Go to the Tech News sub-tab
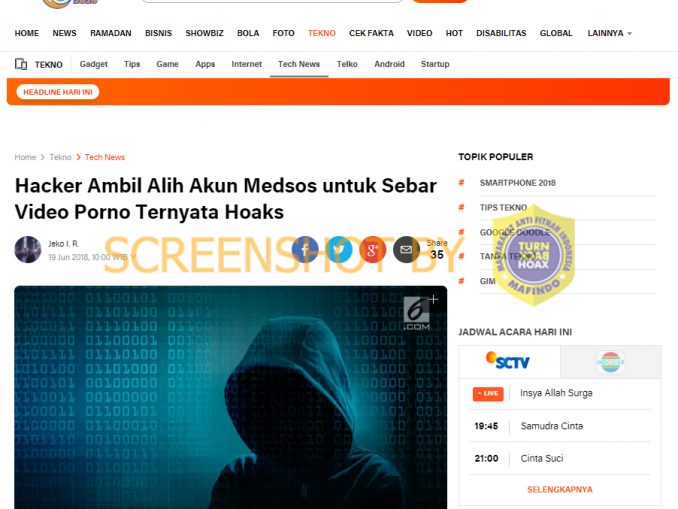 tap(299, 64)
